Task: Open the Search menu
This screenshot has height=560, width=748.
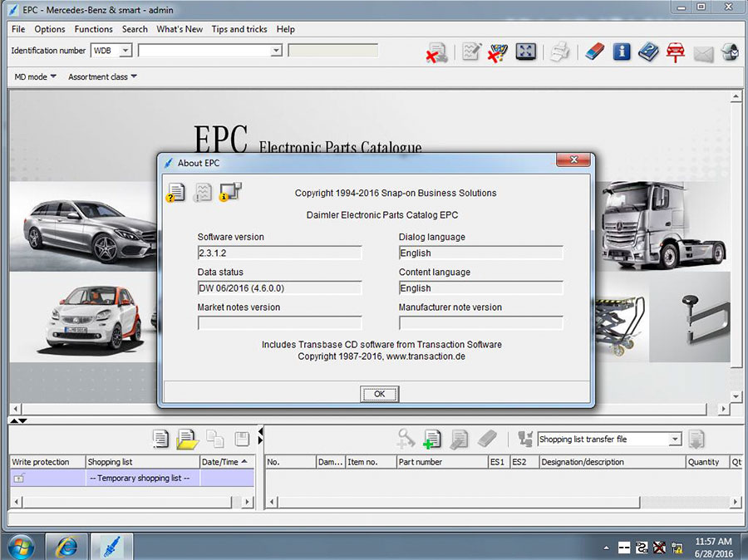Action: 135,29
